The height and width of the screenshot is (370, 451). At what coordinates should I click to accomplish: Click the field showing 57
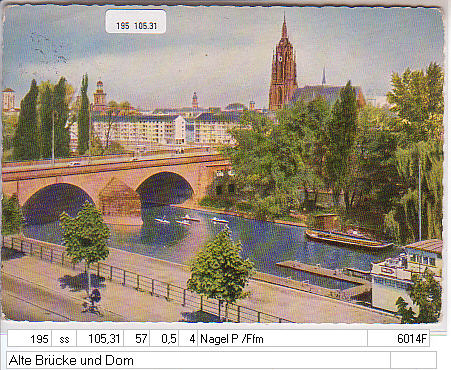[x=137, y=339]
